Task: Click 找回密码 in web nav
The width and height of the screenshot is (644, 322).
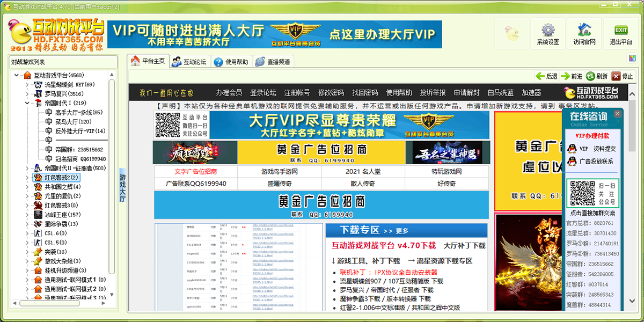Action: [x=365, y=92]
